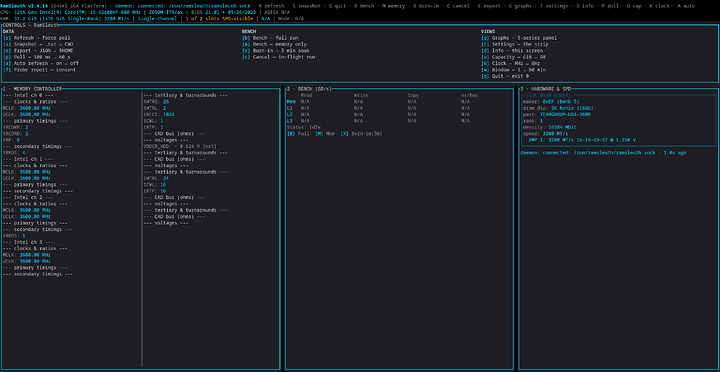Toggle 'Capacity – GiB / GB' units entry
Screen dimensions: 720x372
pyautogui.click(x=512, y=57)
